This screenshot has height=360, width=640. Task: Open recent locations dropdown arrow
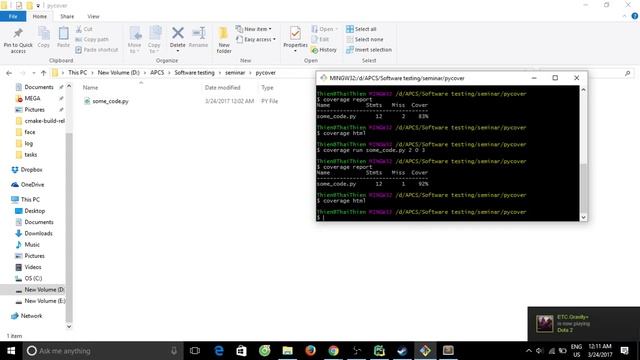(x=33, y=73)
